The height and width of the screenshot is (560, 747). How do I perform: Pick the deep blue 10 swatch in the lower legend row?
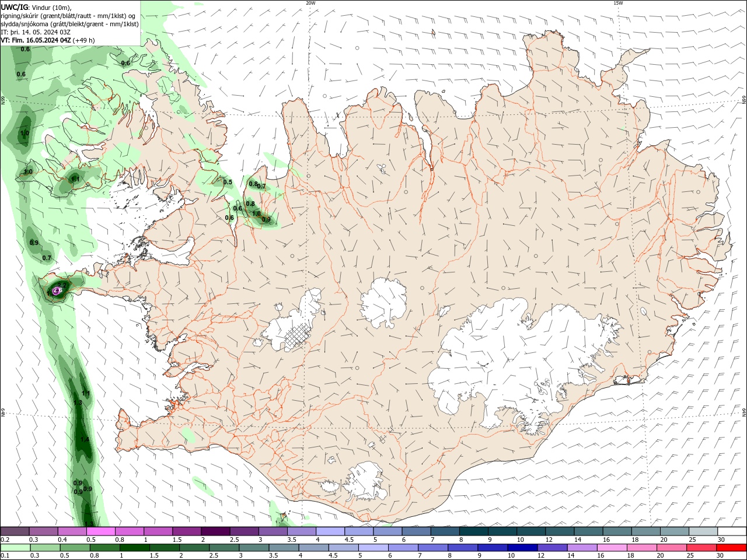(x=523, y=548)
